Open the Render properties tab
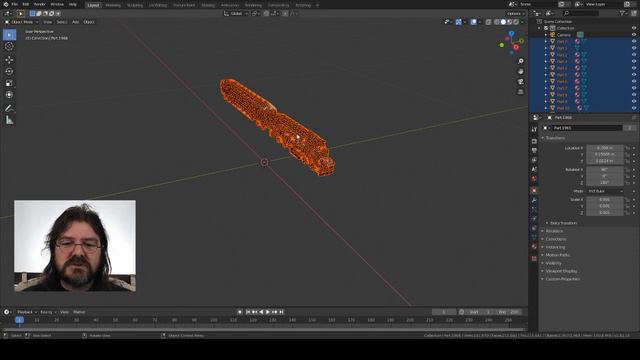This screenshot has width=640, height=360. [534, 141]
